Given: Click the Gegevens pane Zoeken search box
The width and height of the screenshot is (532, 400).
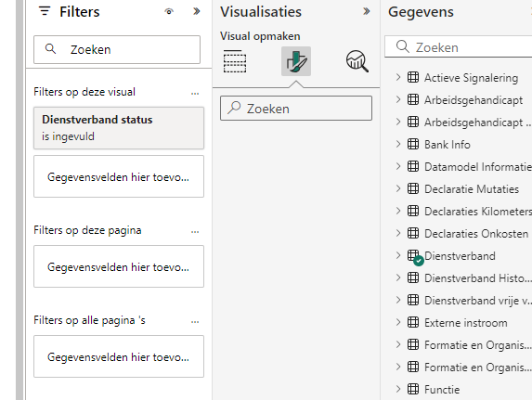Looking at the screenshot, I should (x=459, y=47).
